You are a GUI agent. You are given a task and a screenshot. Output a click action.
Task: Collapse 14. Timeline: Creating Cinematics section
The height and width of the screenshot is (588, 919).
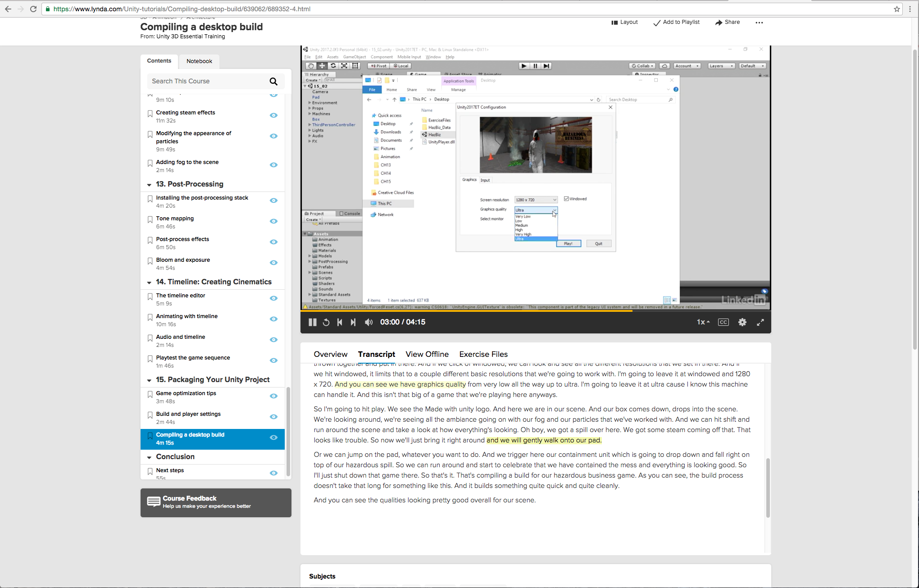[x=149, y=283]
